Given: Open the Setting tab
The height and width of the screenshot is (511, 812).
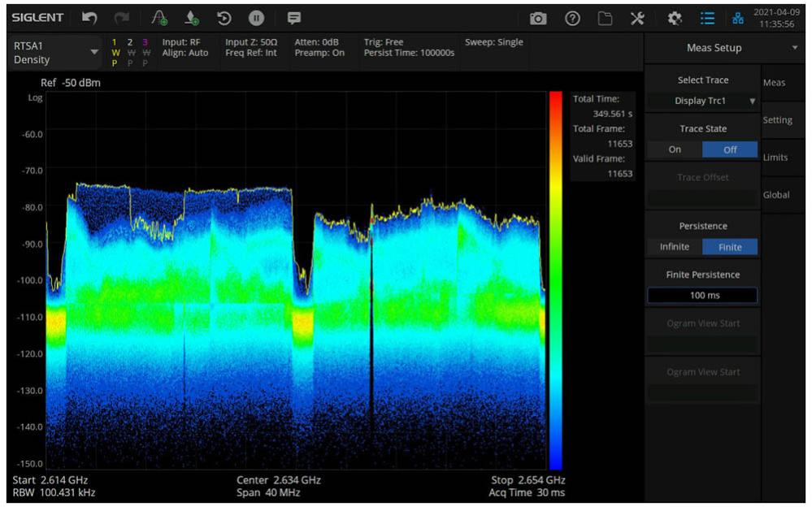Looking at the screenshot, I should (777, 120).
